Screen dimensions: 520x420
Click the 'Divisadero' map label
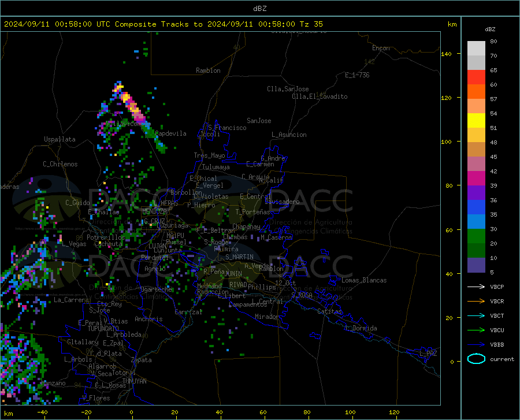(x=282, y=202)
